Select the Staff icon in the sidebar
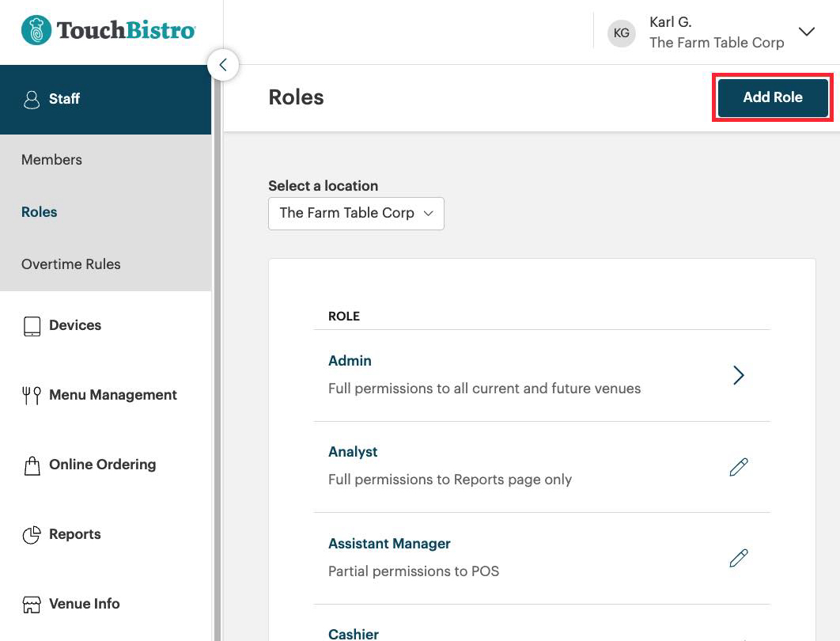 pos(30,99)
